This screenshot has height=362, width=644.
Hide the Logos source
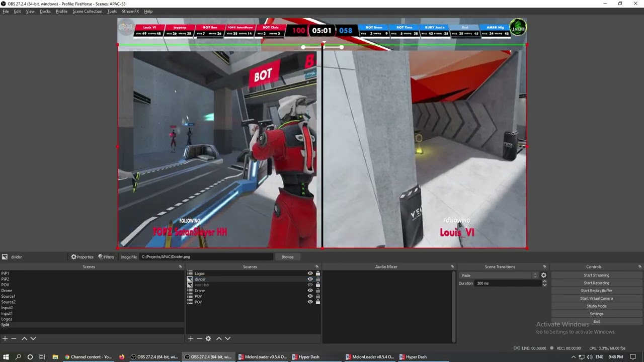310,274
